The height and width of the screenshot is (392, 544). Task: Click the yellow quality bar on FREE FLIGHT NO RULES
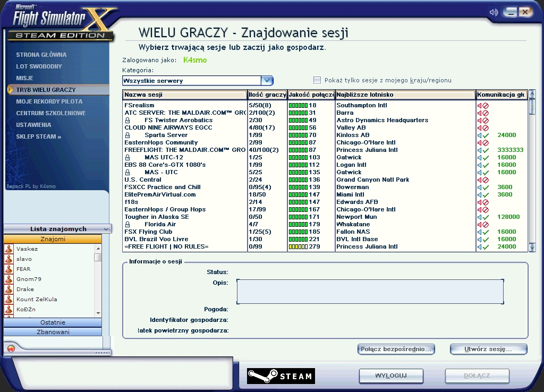[298, 246]
